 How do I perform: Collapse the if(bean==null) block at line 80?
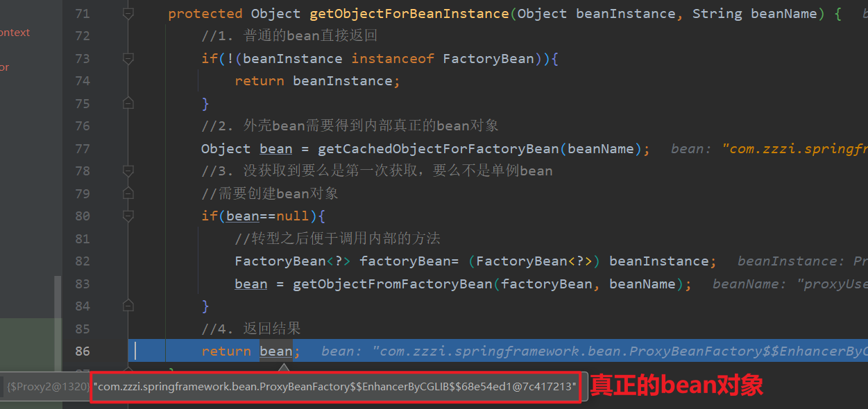pyautogui.click(x=128, y=216)
